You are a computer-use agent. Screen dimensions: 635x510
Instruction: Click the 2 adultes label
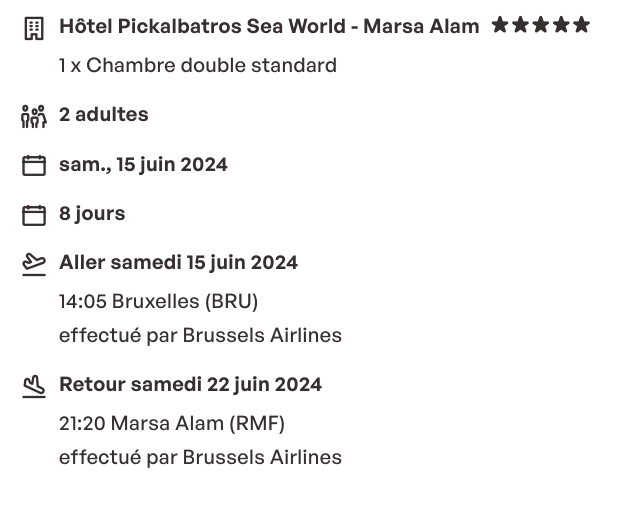point(104,115)
